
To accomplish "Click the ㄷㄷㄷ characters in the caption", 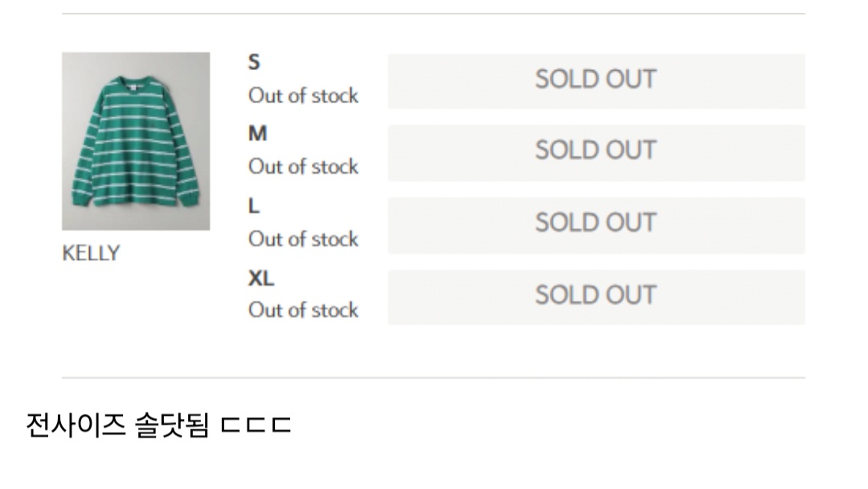I will (256, 425).
